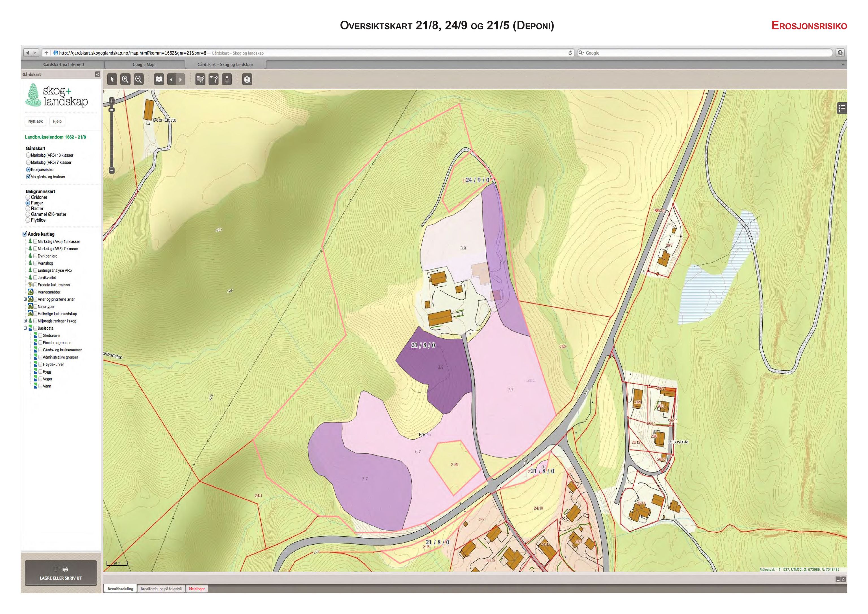Enable the Dyrkbar jord layer checkbox
The image size is (868, 614).
coord(35,256)
